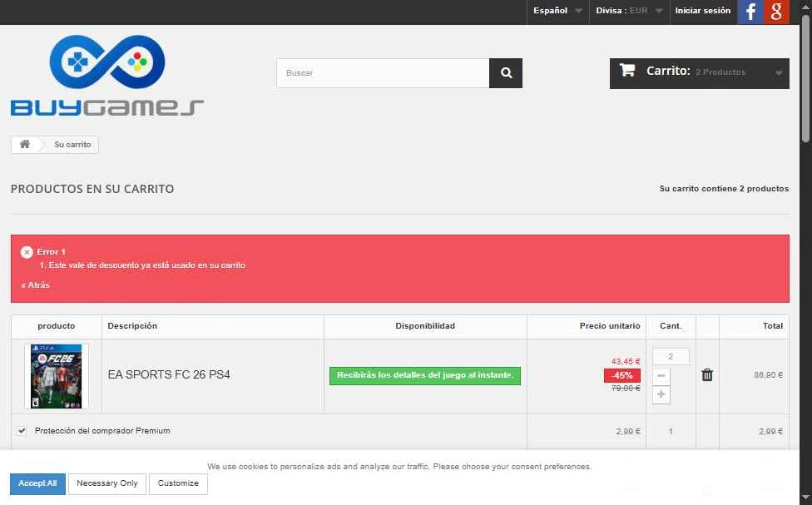The image size is (812, 505).
Task: Accept All cookies
Action: 37,483
